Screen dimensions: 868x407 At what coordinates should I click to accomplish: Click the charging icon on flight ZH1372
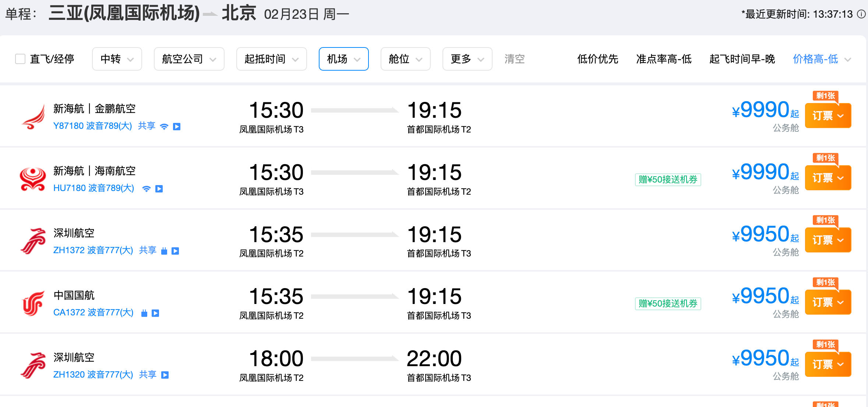[164, 251]
